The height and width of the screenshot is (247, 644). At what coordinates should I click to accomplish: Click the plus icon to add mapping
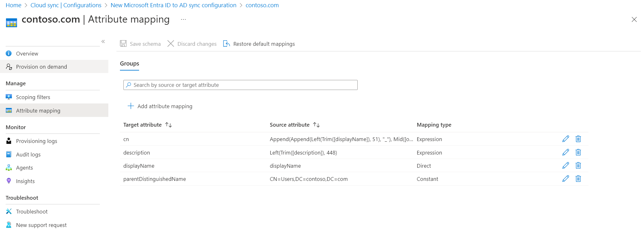[131, 106]
